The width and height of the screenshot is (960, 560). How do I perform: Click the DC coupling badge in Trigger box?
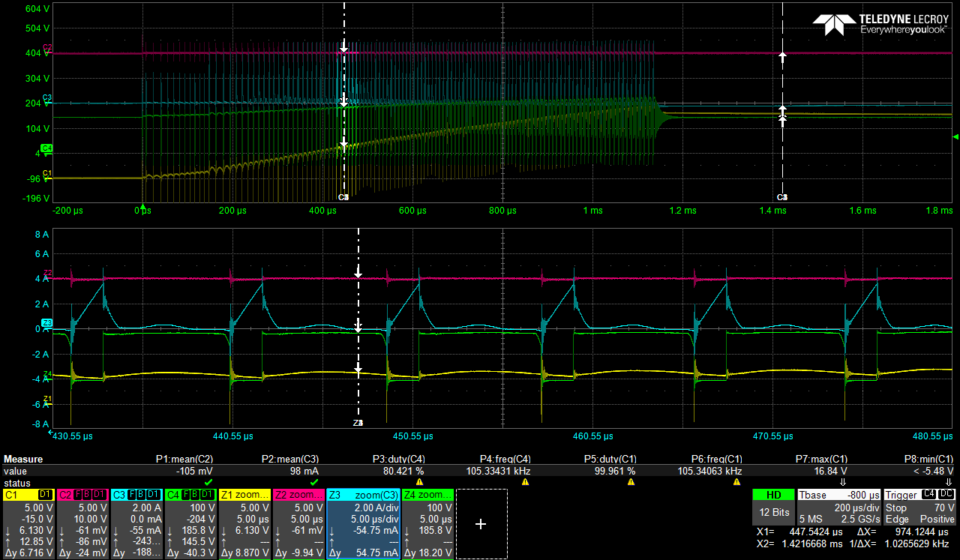tap(946, 495)
